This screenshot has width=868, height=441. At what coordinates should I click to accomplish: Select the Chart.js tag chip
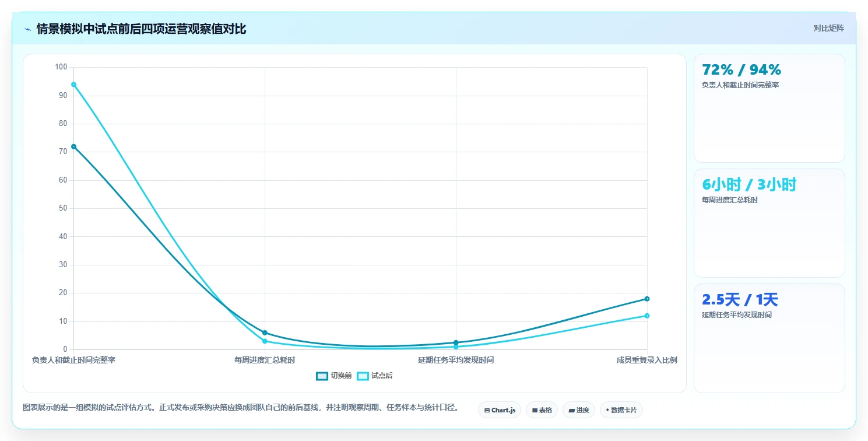(500, 410)
